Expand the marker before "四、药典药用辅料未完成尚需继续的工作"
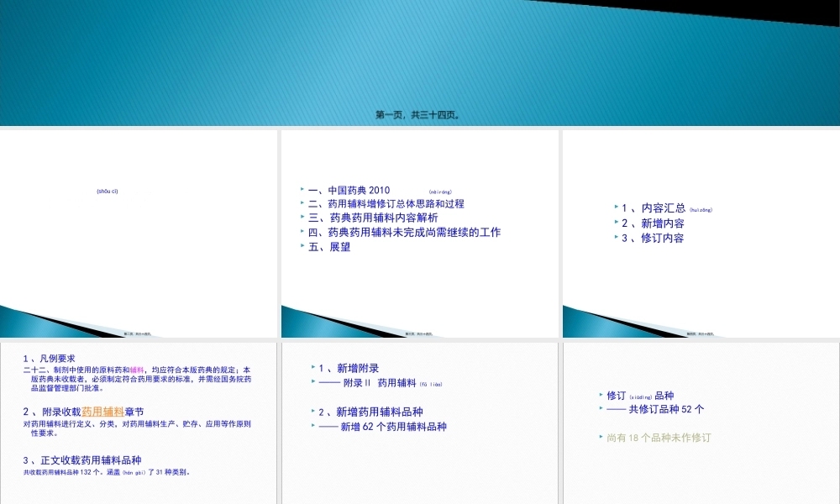 click(303, 231)
